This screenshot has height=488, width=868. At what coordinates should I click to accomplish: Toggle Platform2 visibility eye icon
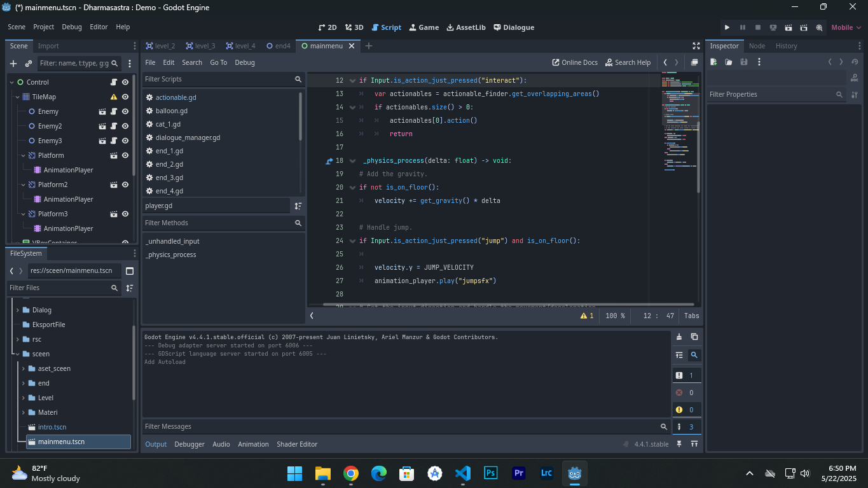pyautogui.click(x=125, y=185)
